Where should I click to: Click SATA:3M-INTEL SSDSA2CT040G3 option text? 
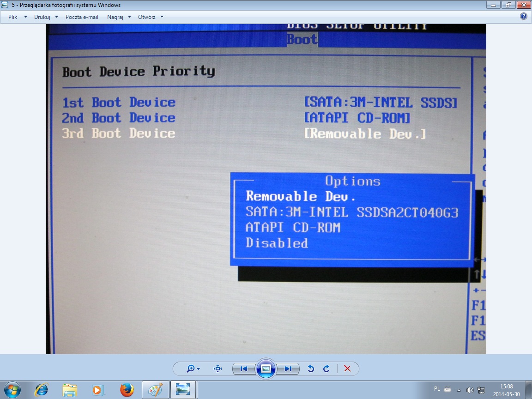coord(352,212)
